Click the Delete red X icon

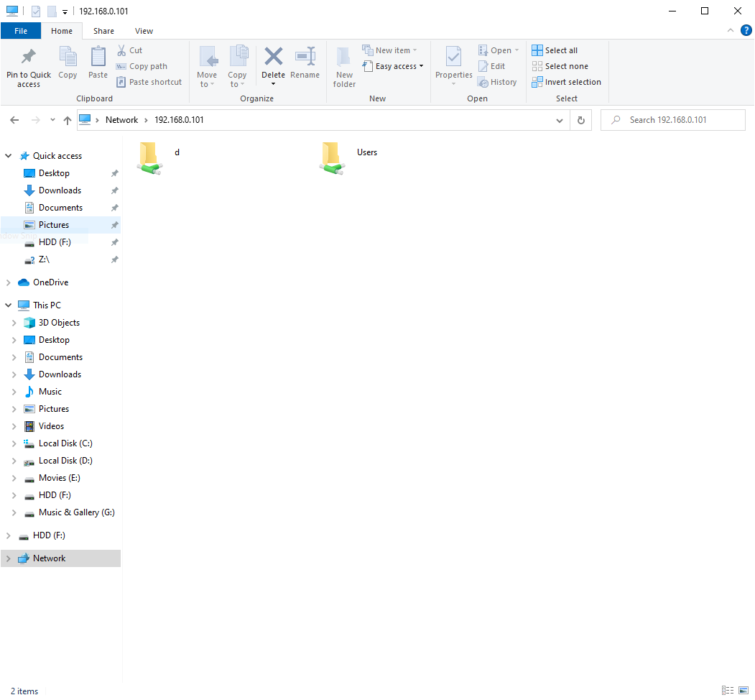[274, 56]
